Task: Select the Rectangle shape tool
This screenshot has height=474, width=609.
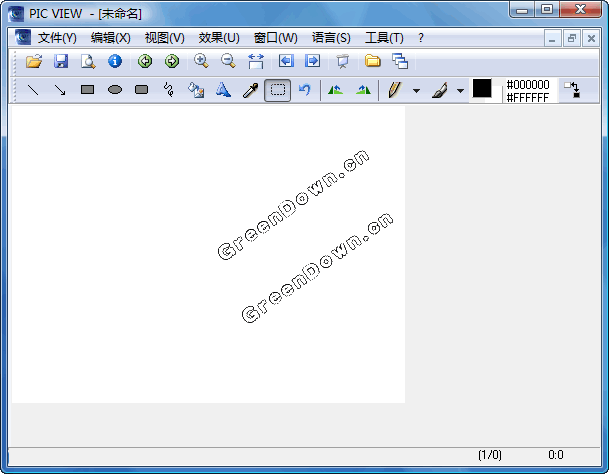Action: tap(87, 90)
